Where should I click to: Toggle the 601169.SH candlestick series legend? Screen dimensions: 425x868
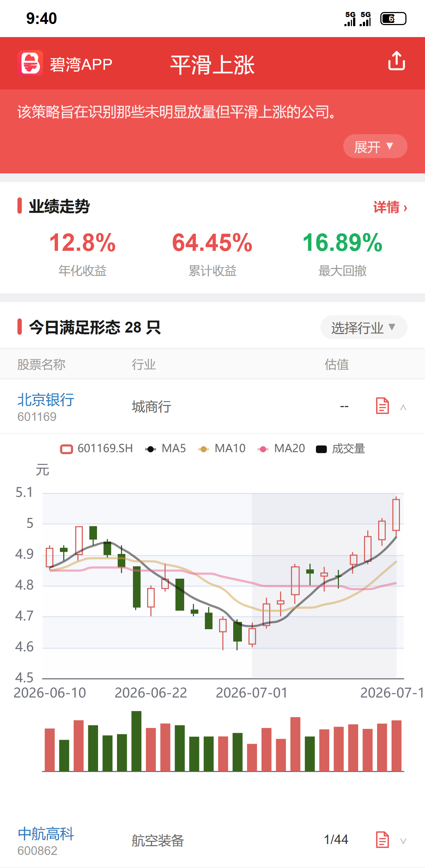(x=97, y=449)
